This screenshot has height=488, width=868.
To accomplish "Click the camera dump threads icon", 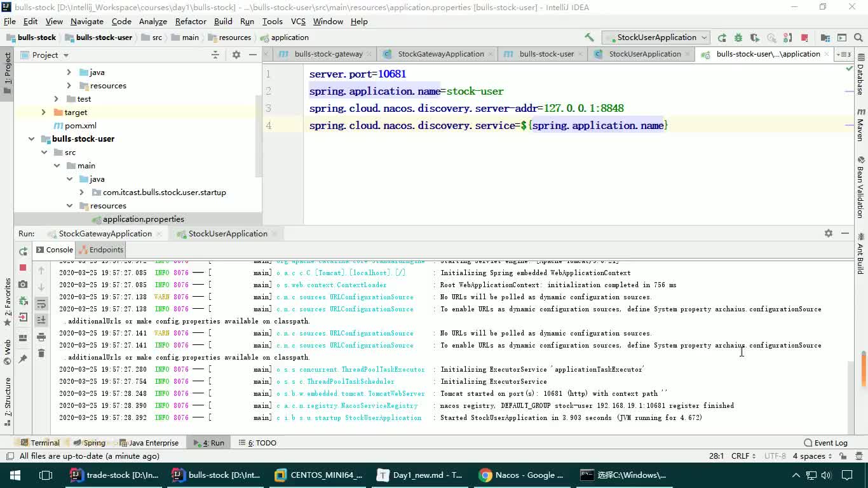I will coord(23,284).
